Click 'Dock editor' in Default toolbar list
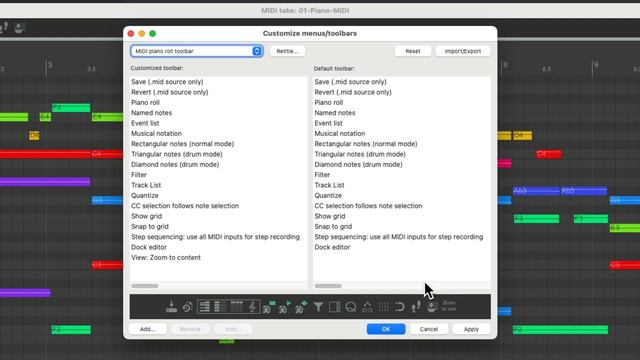Screen dimensions: 640x360 332,247
